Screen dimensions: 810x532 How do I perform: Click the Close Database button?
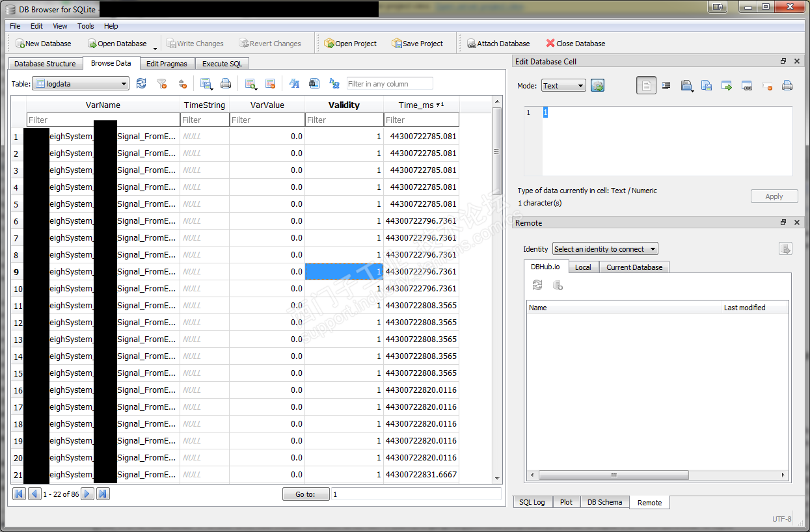pos(575,44)
